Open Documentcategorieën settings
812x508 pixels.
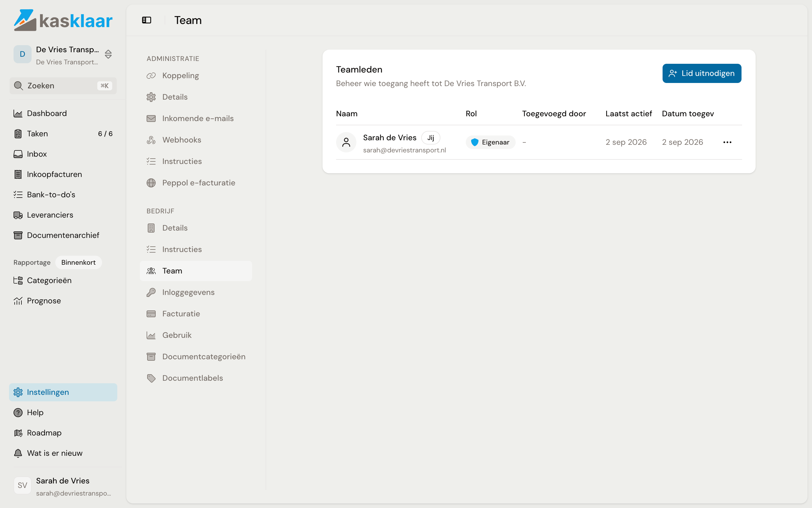click(196, 357)
